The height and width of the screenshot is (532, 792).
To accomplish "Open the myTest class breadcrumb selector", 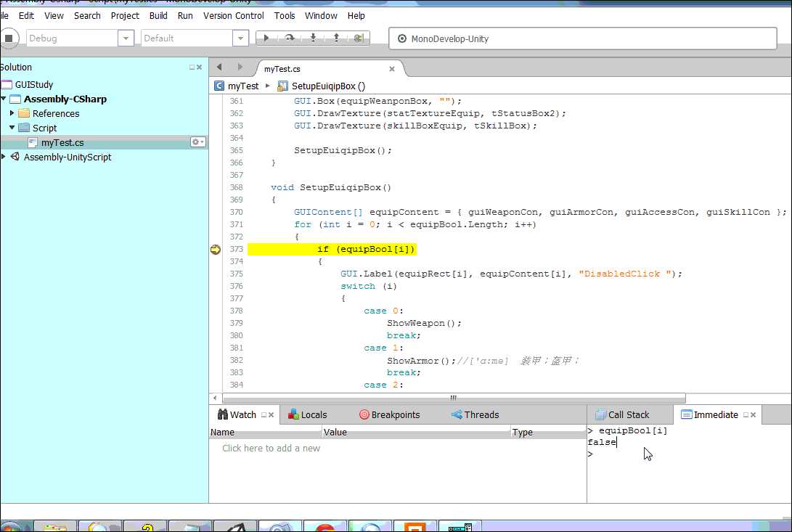I will [x=237, y=86].
